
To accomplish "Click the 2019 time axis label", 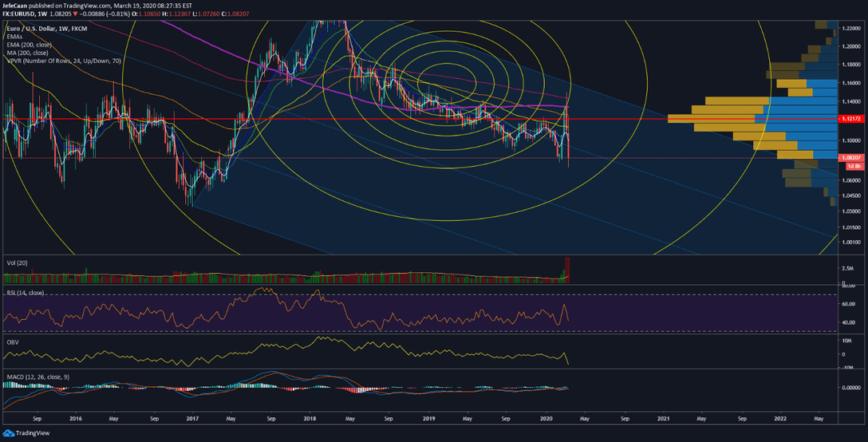I will tap(429, 419).
